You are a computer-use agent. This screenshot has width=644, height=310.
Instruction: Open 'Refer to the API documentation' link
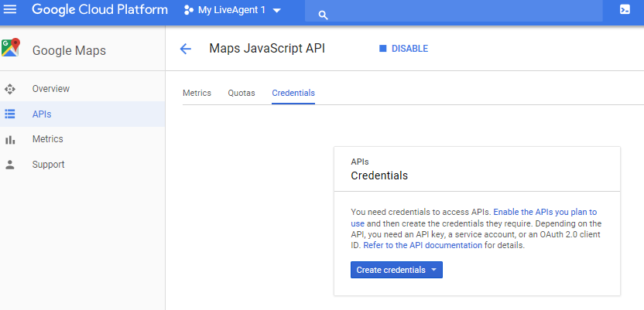point(423,246)
